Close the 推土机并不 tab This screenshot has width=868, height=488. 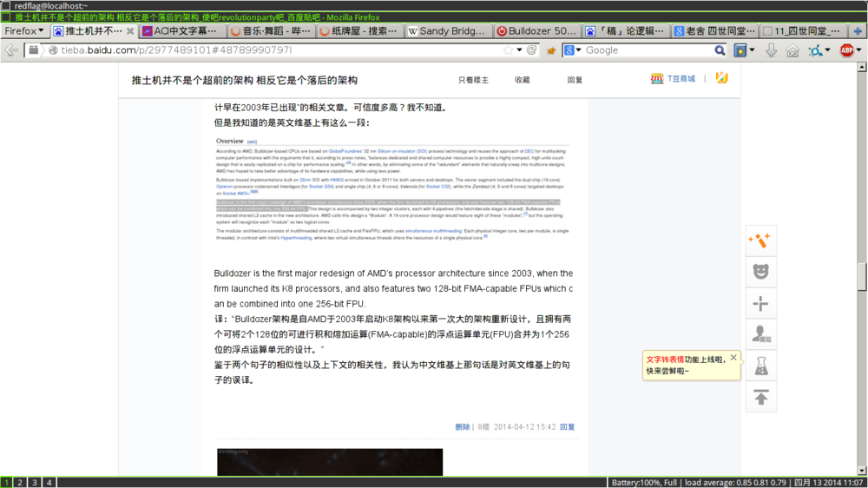pos(130,31)
